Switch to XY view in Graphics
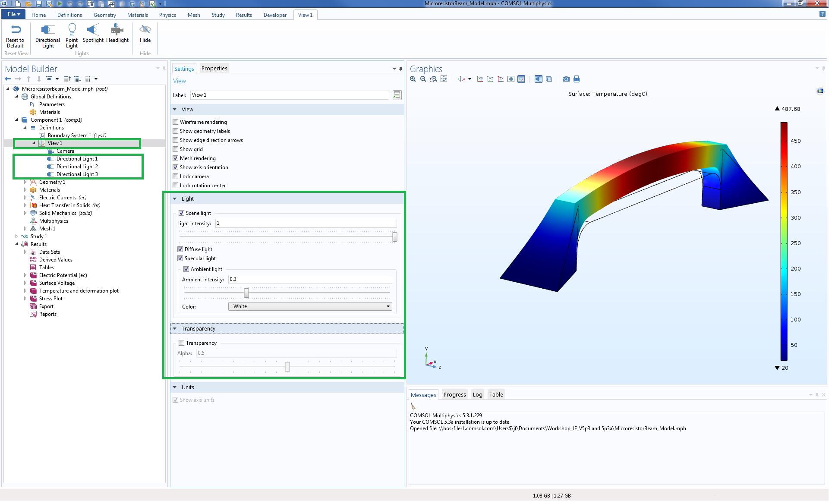This screenshot has height=504, width=832. [x=479, y=79]
